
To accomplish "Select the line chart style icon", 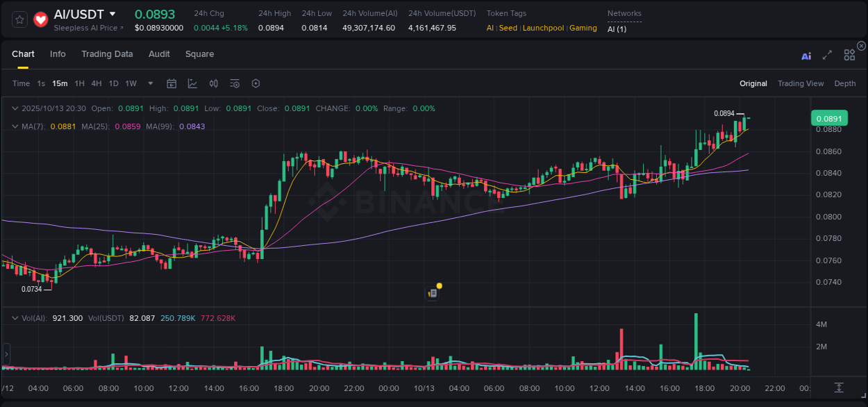I will [x=192, y=83].
